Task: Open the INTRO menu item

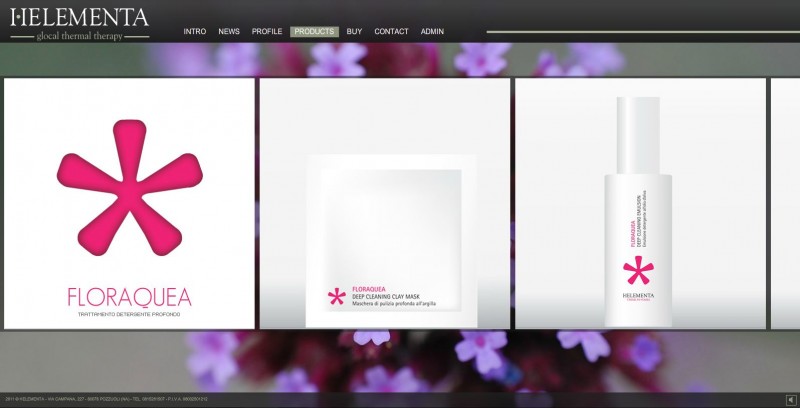Action: [x=195, y=32]
